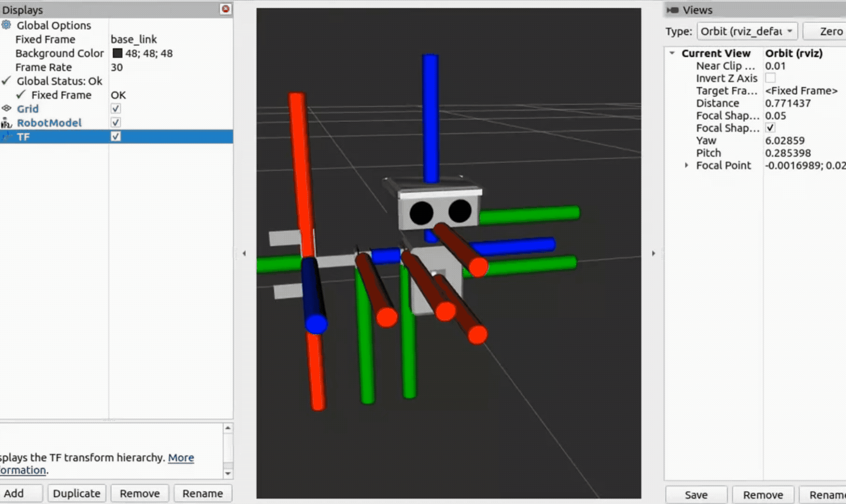Edit the Fixed Frame value base_link
Viewport: 846px width, 504px height.
(134, 39)
